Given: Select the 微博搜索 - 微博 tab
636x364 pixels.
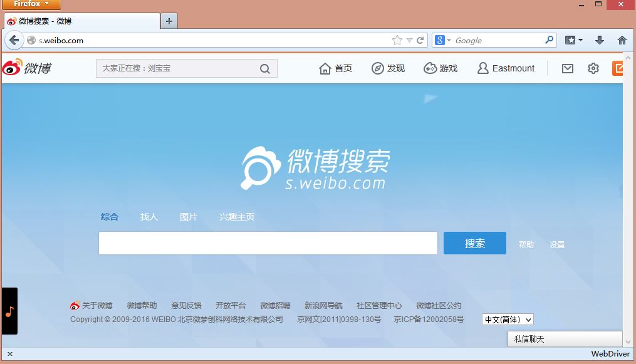Looking at the screenshot, I should click(x=82, y=21).
